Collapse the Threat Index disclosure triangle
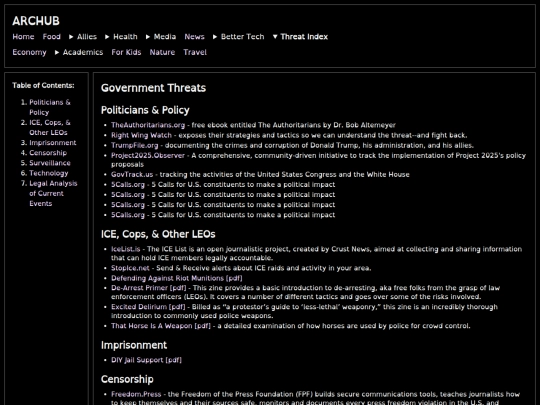The height and width of the screenshot is (405, 540). pos(275,37)
